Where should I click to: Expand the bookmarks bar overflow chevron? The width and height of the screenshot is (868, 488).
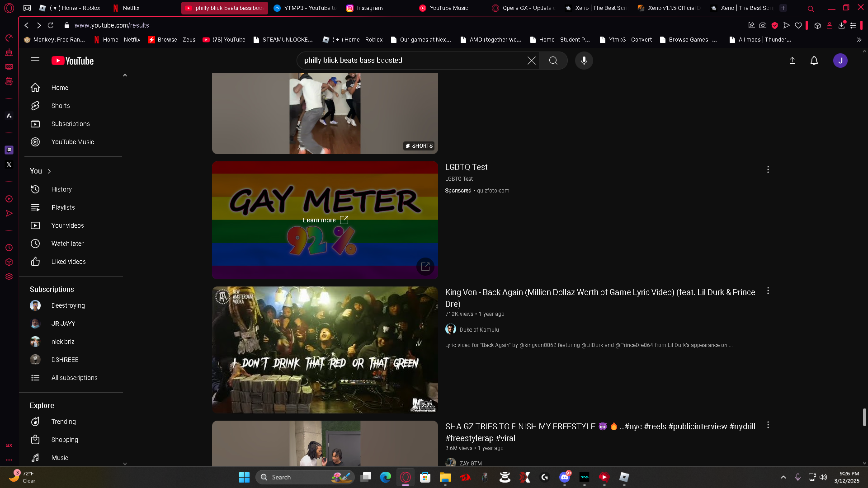pyautogui.click(x=859, y=40)
